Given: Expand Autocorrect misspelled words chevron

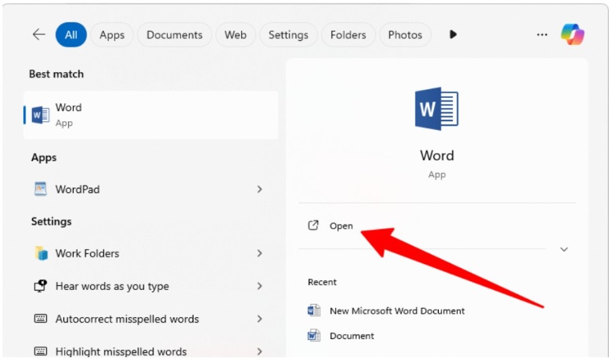Looking at the screenshot, I should 260,318.
